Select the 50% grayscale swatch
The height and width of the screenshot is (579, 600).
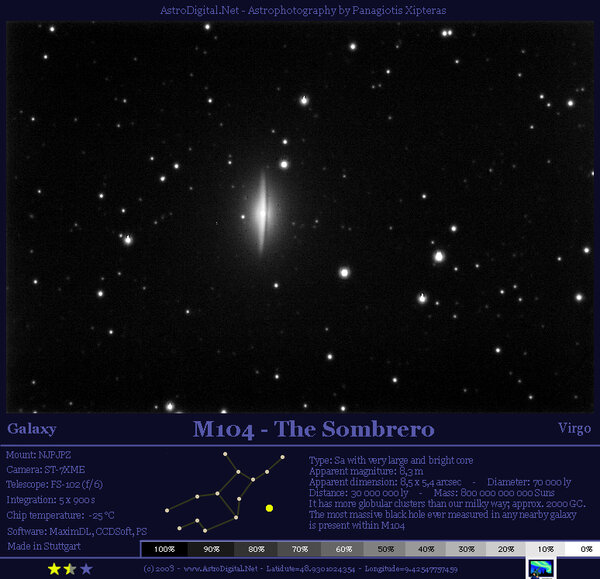click(x=385, y=549)
